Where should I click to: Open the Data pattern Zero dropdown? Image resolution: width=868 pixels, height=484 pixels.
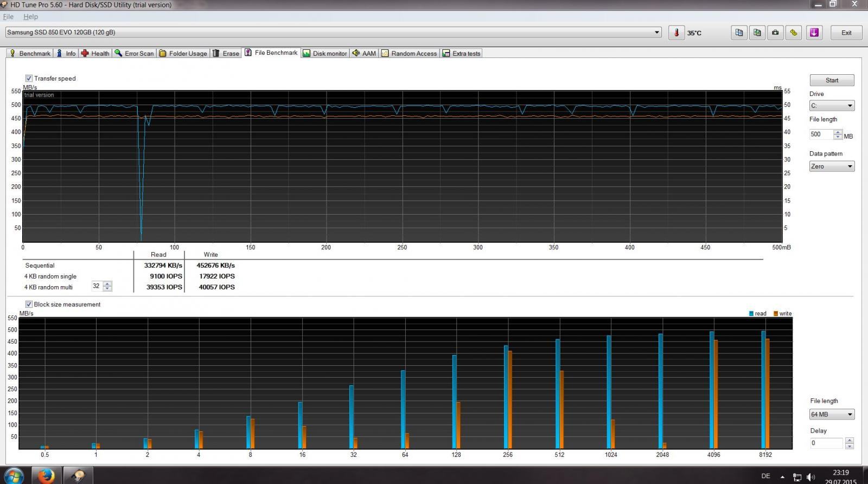(x=832, y=166)
